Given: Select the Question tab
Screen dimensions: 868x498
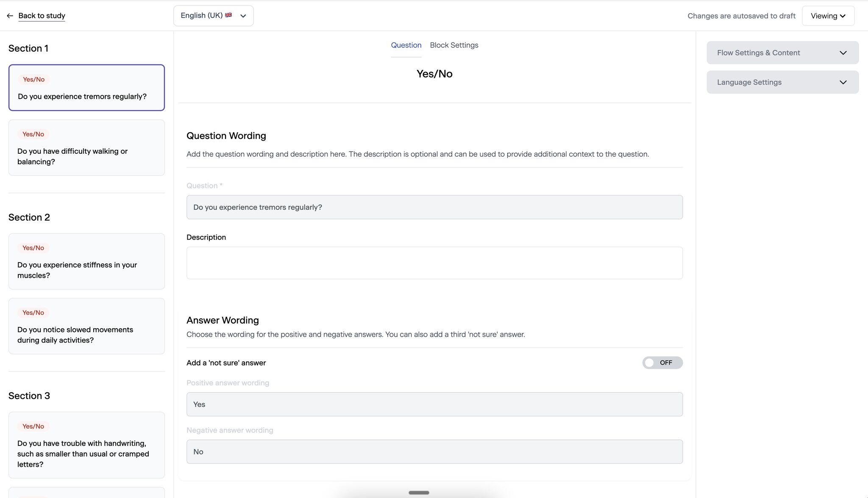Looking at the screenshot, I should point(406,45).
